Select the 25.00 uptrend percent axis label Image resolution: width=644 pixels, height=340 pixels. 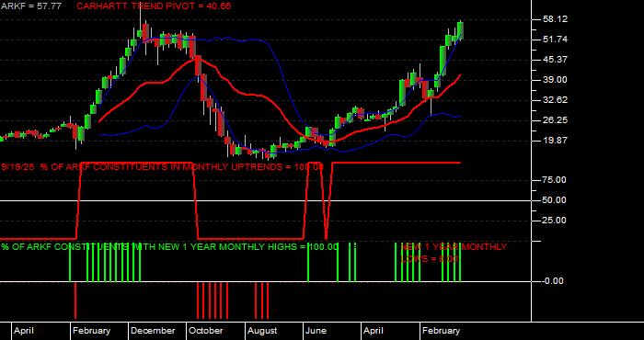555,221
